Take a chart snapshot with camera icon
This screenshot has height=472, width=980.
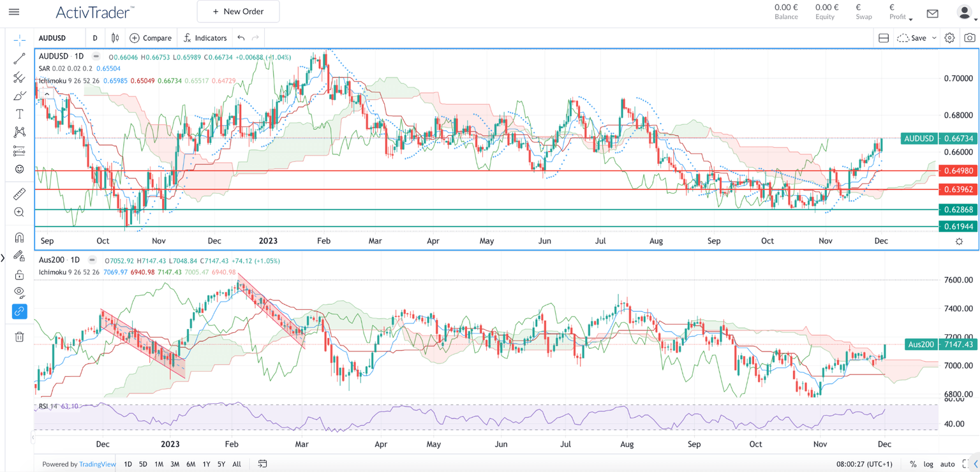tap(969, 38)
